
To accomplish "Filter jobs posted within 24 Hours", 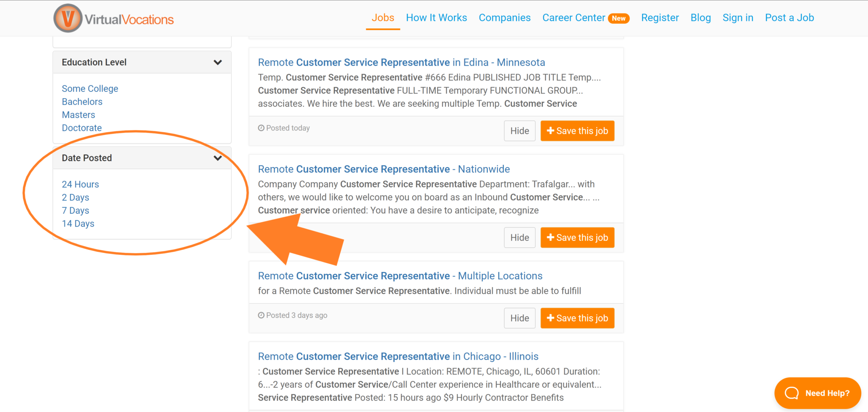I will pos(80,184).
